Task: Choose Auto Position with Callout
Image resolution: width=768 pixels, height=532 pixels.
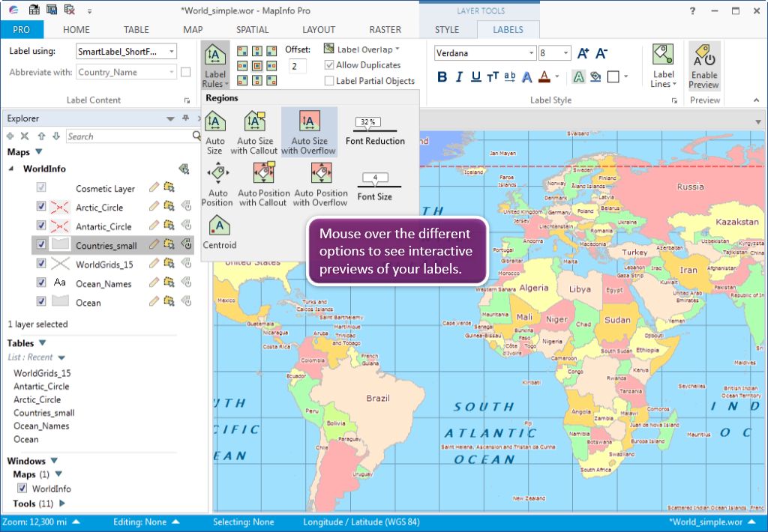Action: 263,184
